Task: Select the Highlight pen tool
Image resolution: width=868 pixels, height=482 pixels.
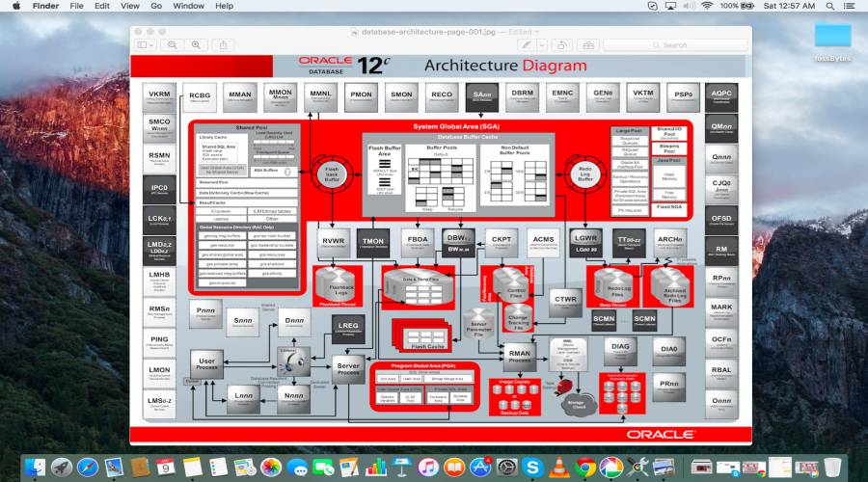Action: 527,45
